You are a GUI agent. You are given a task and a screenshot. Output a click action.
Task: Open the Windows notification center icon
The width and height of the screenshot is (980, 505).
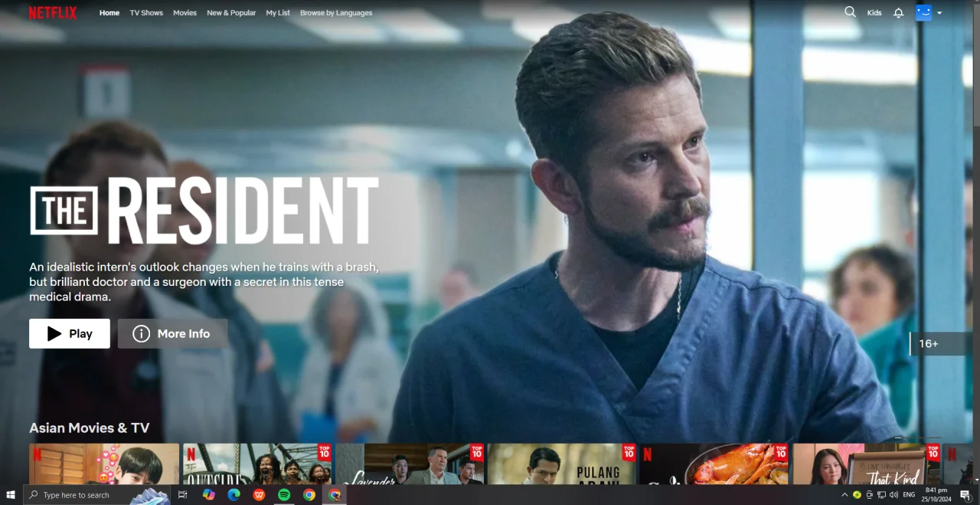965,496
